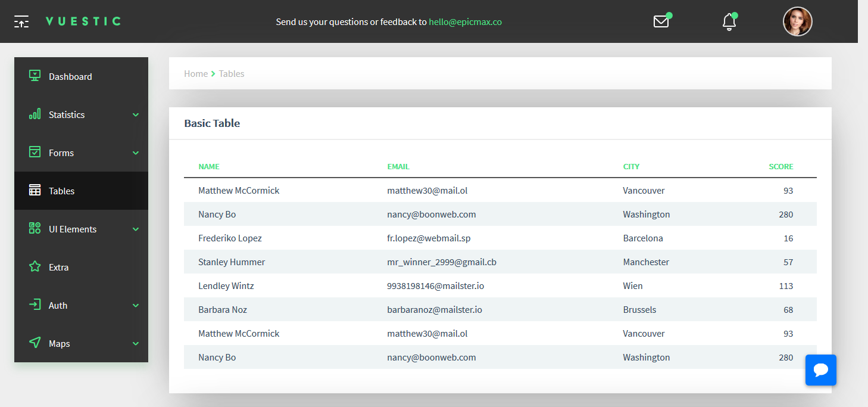Open the notifications bell icon
This screenshot has width=868, height=407.
coord(729,21)
